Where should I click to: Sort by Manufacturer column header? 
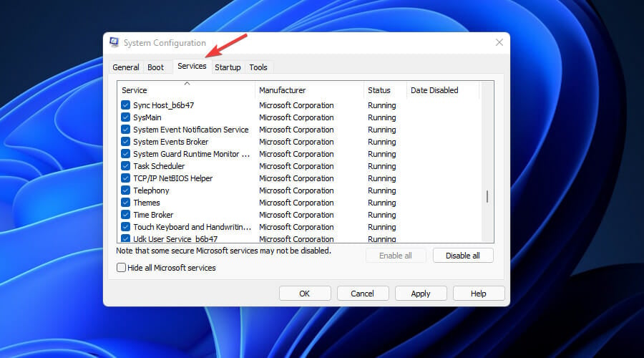pos(309,90)
